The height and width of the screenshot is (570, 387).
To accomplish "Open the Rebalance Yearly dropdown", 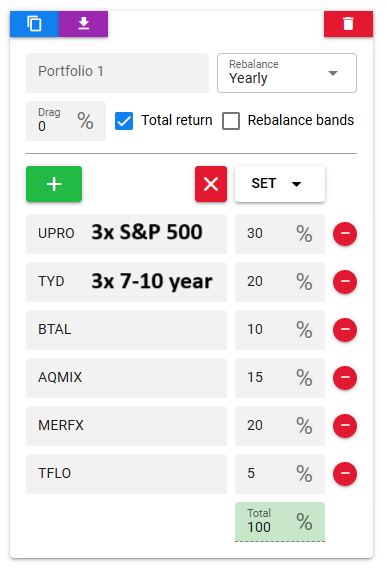I will 287,73.
